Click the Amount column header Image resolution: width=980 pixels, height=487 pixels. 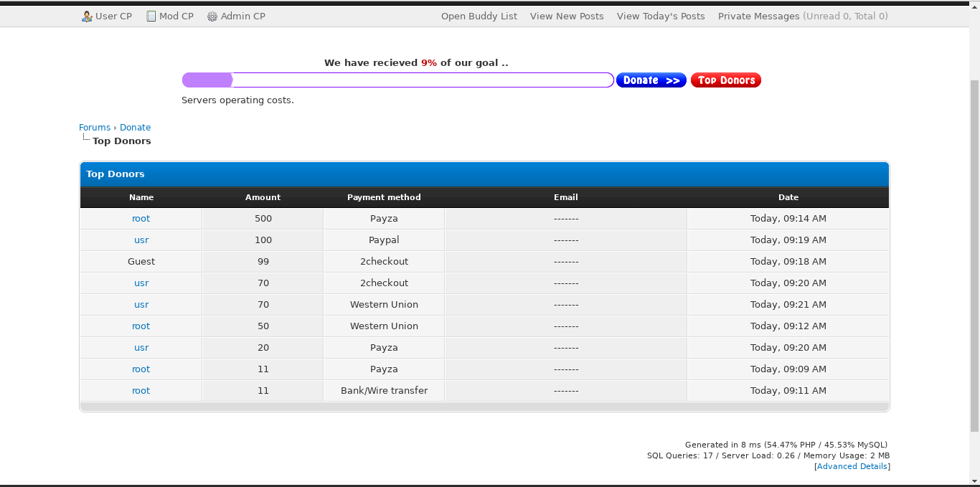coord(263,197)
